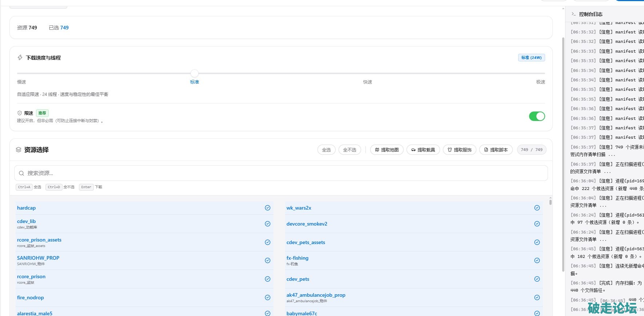Screen dimensions: 644x316
Task: Click the shield icon next to 限速
Action: [x=20, y=113]
